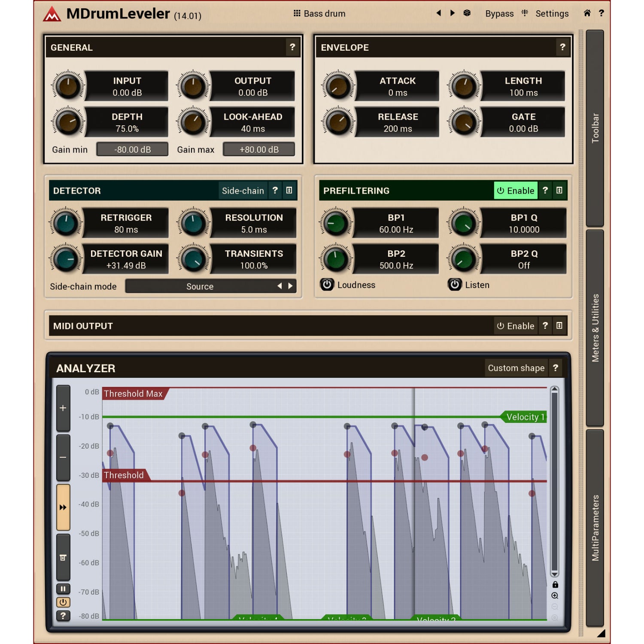Toggle Prefiltering Enable button

point(516,191)
